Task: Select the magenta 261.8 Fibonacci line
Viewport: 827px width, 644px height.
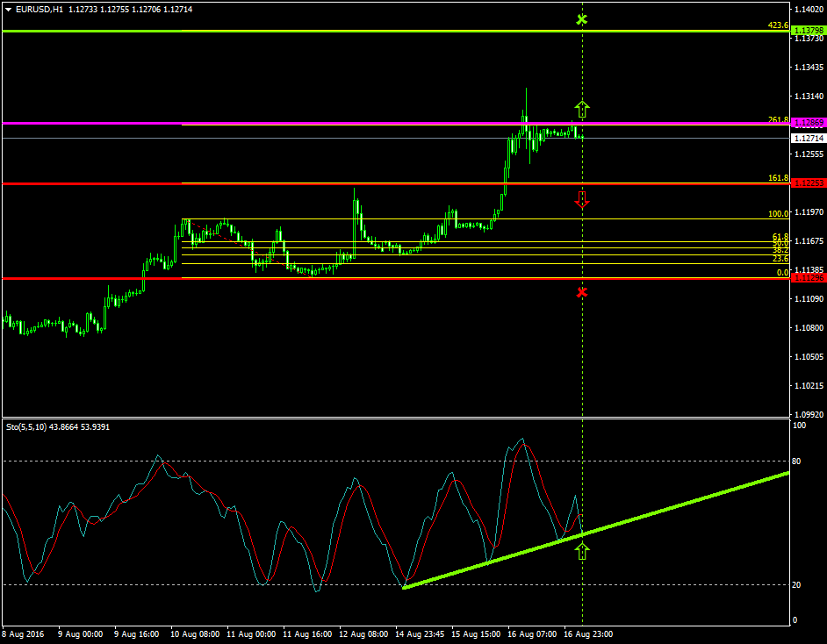Action: point(351,124)
